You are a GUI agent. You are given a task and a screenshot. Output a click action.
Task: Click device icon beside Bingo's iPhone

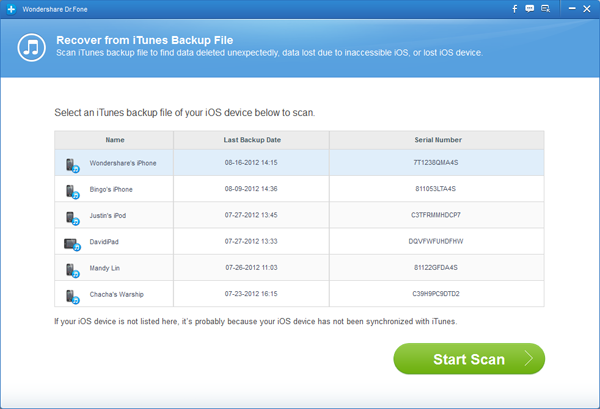click(x=72, y=192)
